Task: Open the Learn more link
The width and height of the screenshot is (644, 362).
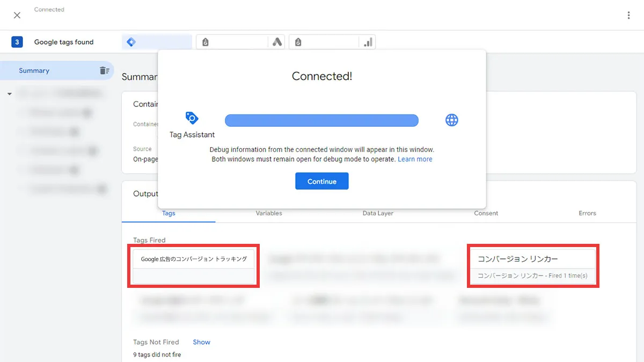Action: pyautogui.click(x=415, y=159)
